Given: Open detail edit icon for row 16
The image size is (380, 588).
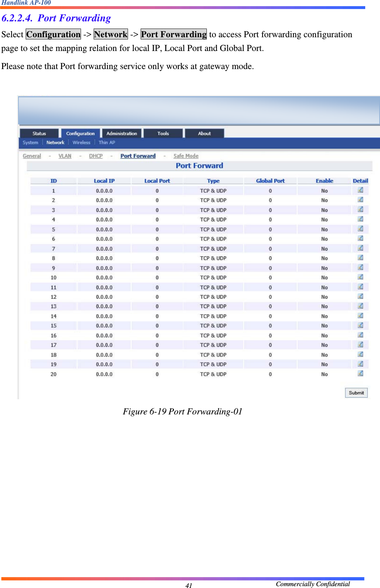Looking at the screenshot, I should (x=360, y=335).
